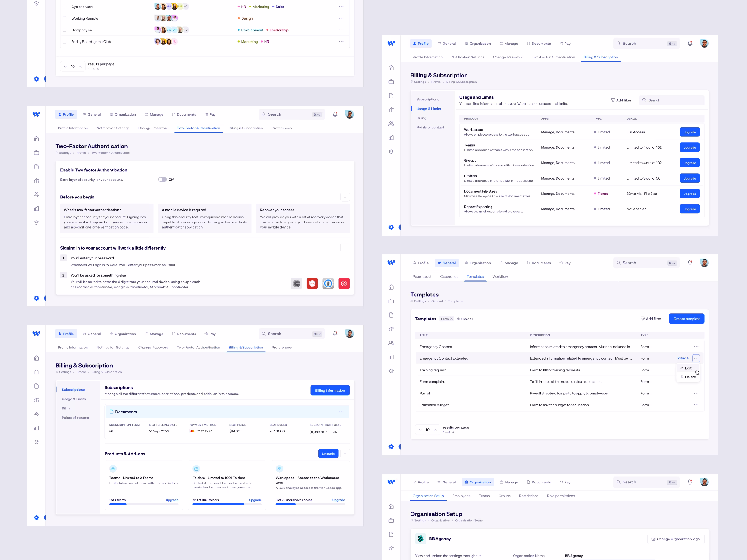Click the Billing Information button
Screen dimensions: 747x560
(x=330, y=390)
